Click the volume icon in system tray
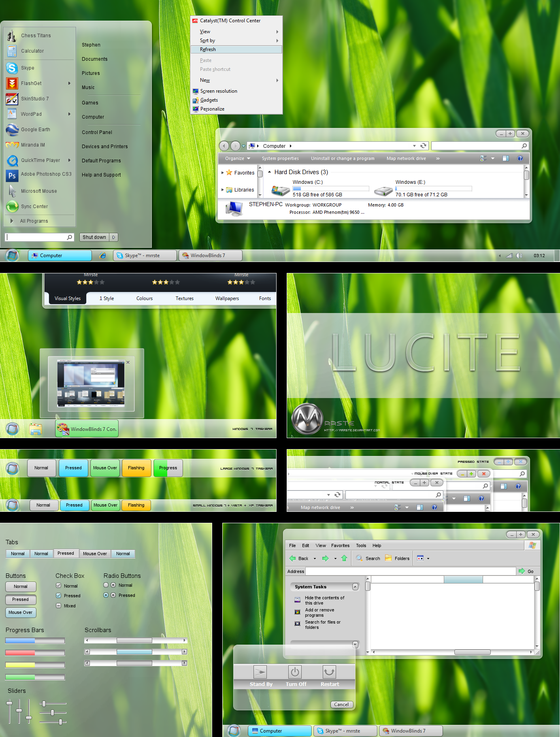Screen dimensions: 560x737 coord(519,256)
